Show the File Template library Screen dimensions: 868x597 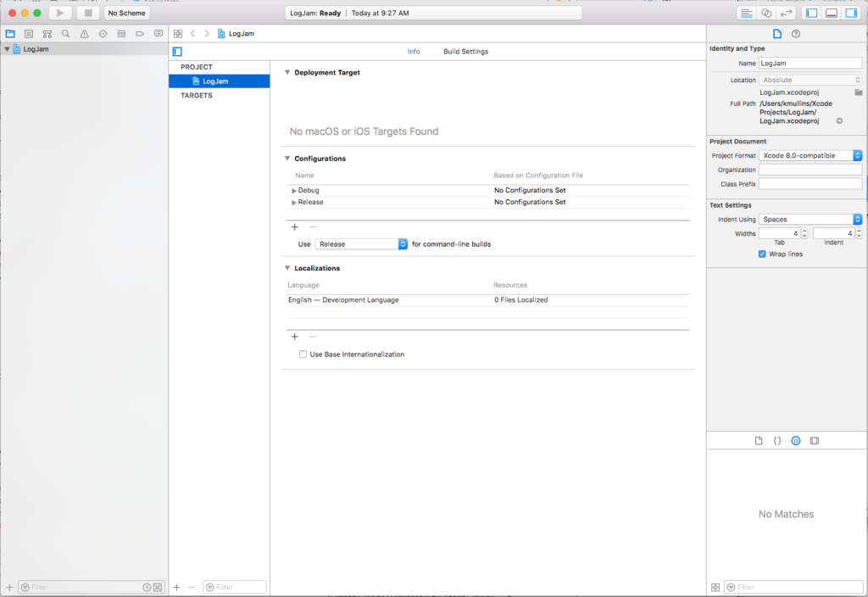[759, 440]
